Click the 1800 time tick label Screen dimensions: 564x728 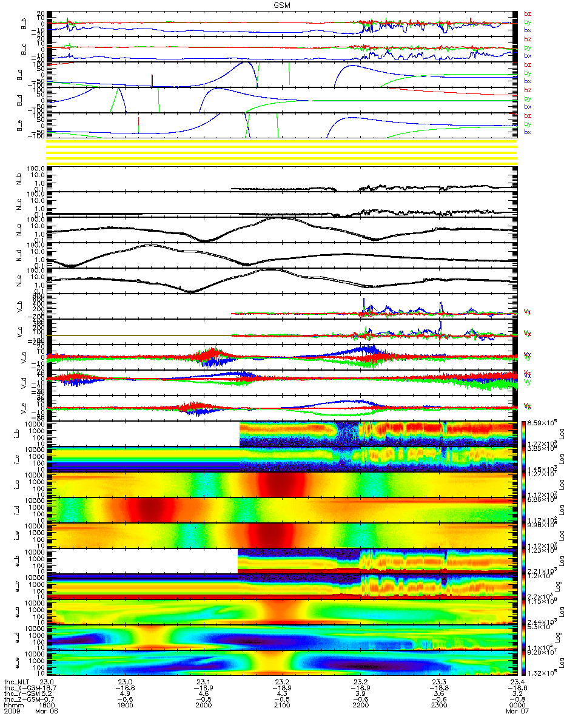tap(46, 704)
